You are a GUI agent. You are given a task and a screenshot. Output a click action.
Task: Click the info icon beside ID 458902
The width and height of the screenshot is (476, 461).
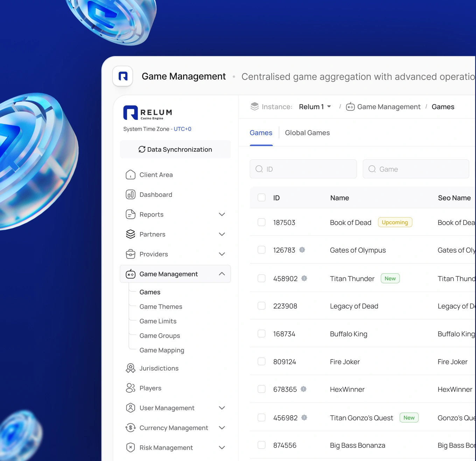(304, 278)
